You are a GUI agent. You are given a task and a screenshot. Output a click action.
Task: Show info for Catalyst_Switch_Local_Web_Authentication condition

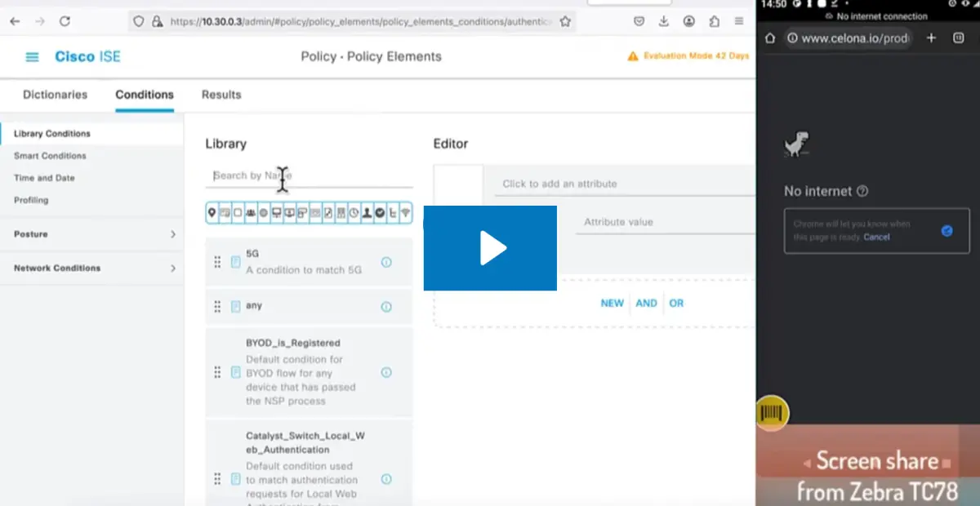(x=386, y=479)
